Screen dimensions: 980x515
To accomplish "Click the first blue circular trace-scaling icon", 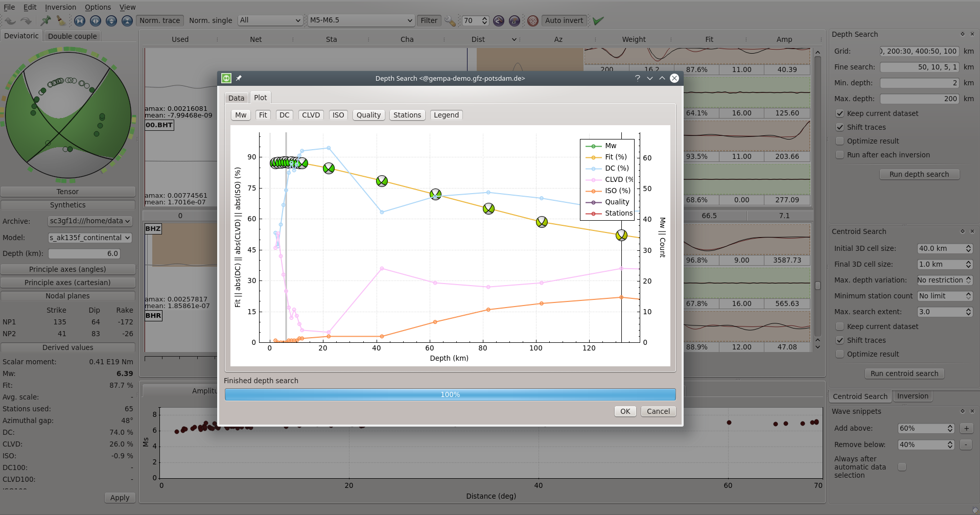I will (80, 20).
